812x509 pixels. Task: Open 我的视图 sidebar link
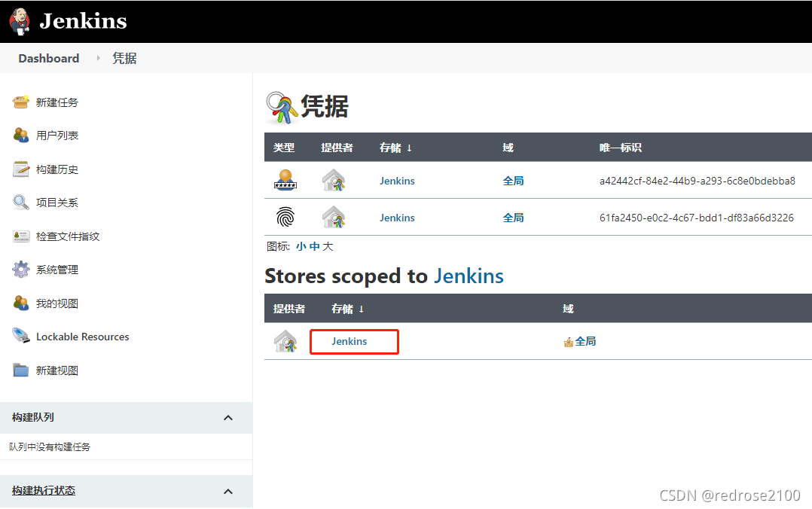coord(57,303)
